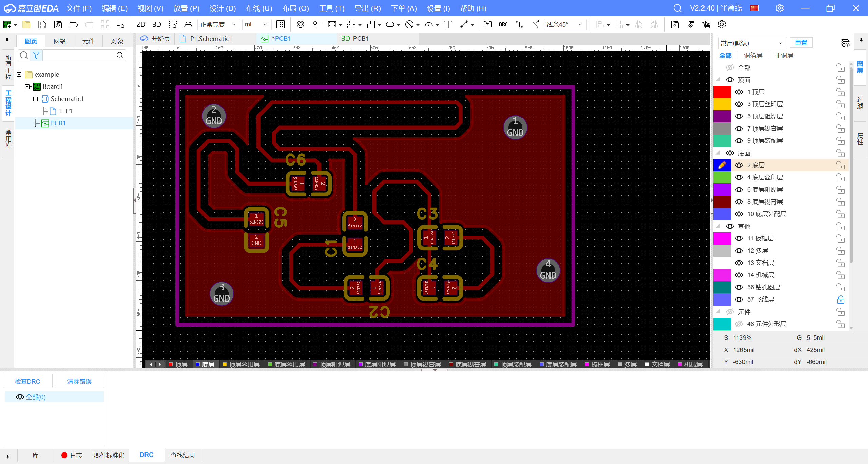Select the single-track routing tool
The width and height of the screenshot is (868, 464).
(519, 24)
